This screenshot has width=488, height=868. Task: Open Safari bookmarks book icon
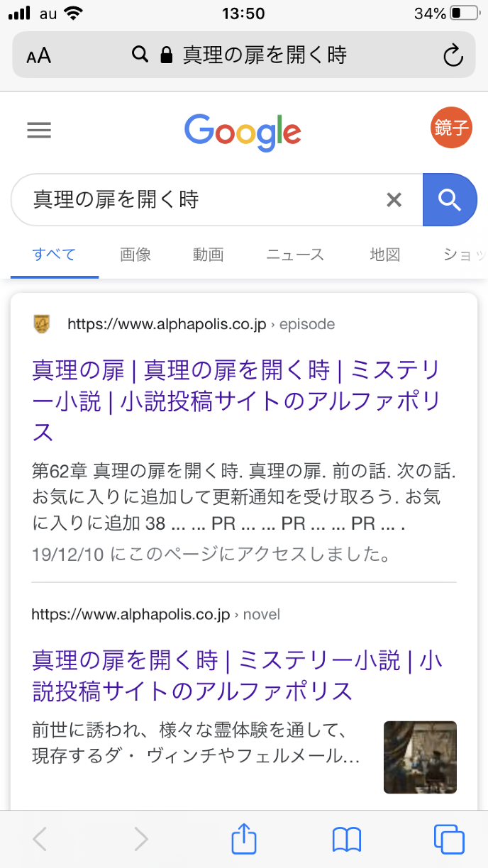pyautogui.click(x=347, y=839)
